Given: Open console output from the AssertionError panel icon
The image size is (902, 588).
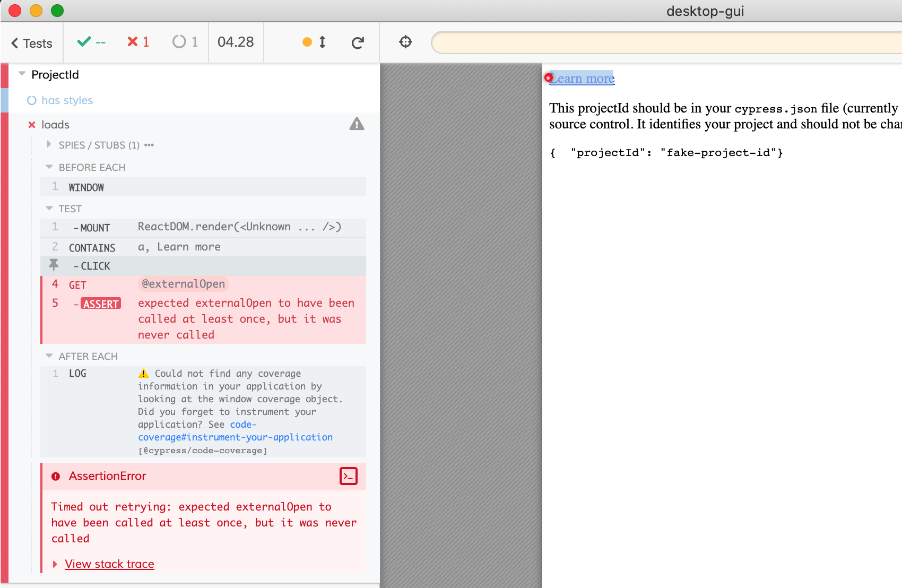Looking at the screenshot, I should (x=349, y=476).
